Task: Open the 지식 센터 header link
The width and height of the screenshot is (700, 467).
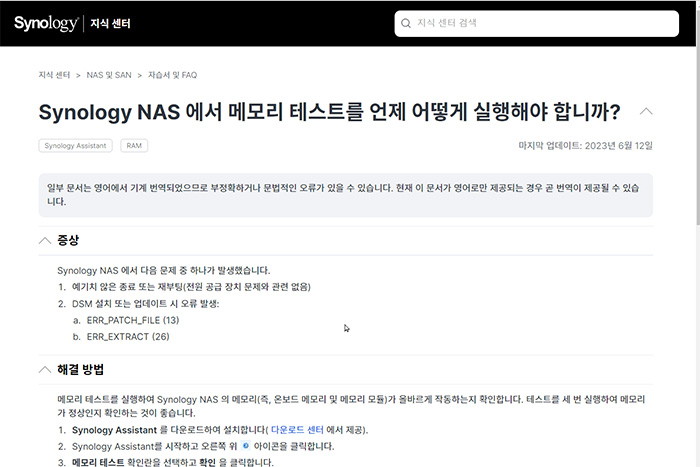Action: [110, 23]
